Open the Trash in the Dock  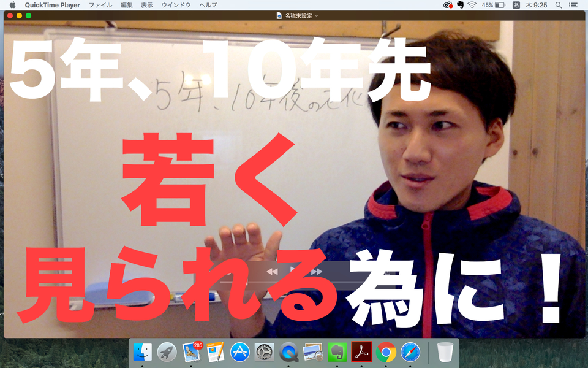(x=445, y=352)
